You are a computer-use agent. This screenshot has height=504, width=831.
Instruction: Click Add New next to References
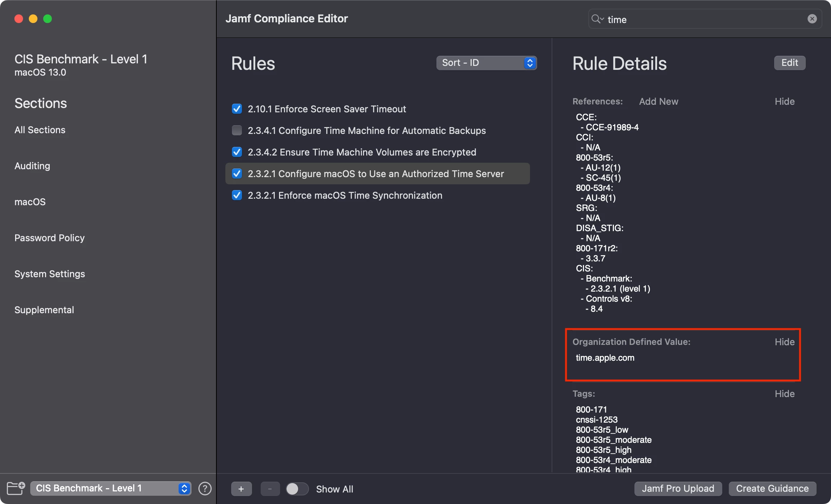click(659, 102)
